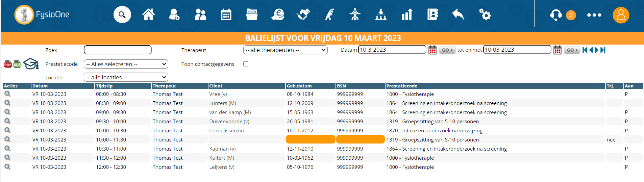Click the GO button next to Datum field
Screen dimensions: 644x182
pos(447,50)
